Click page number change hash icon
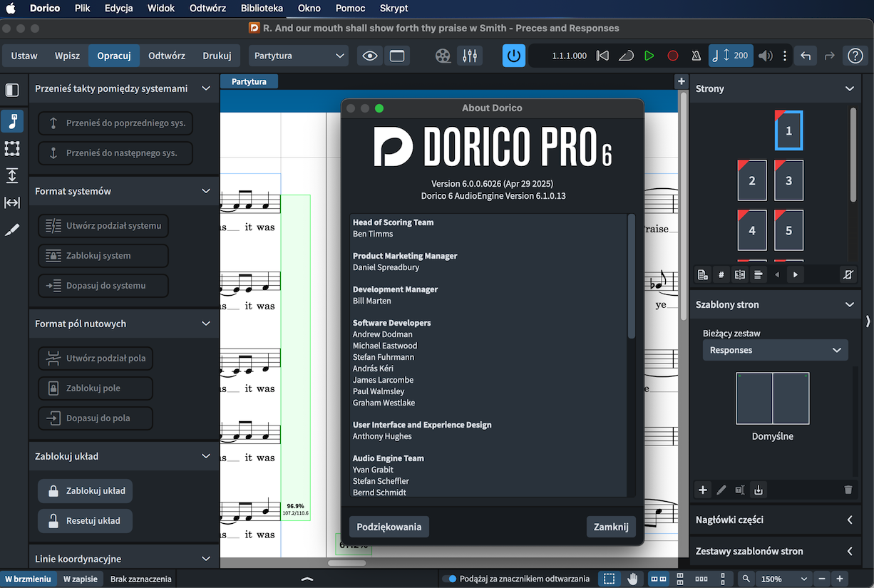 point(721,274)
